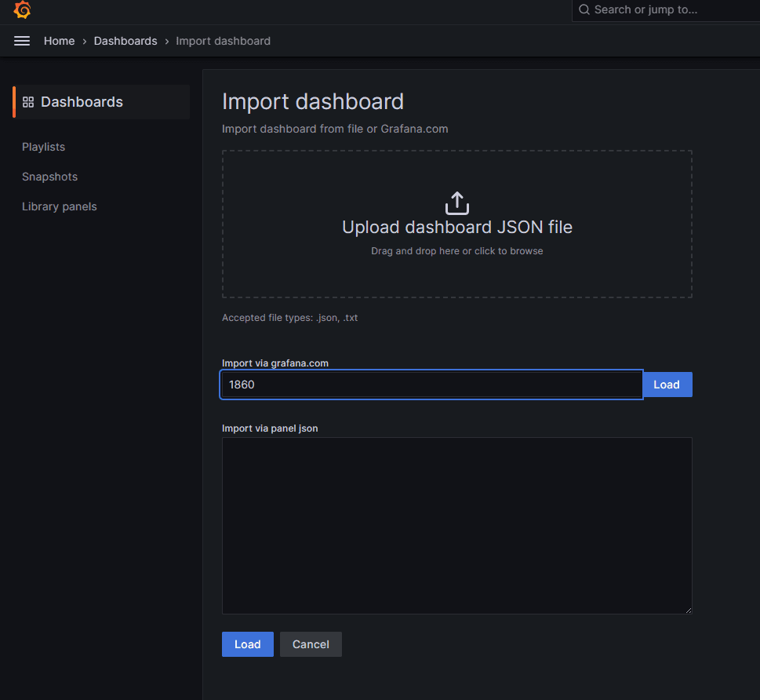Click 'Import dashboard from file or Grafana.com' subtitle
760x700 pixels.
[x=335, y=129]
